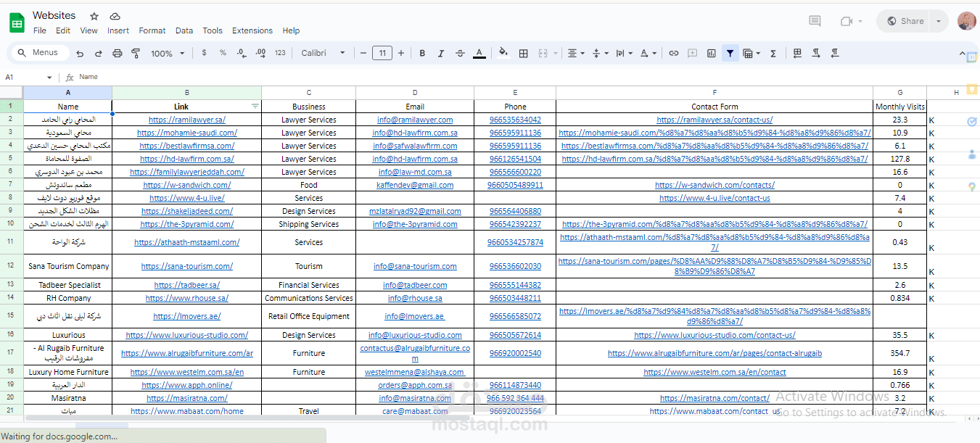980x443 pixels.
Task: Open the Calibri font dropdown
Action: (x=324, y=53)
